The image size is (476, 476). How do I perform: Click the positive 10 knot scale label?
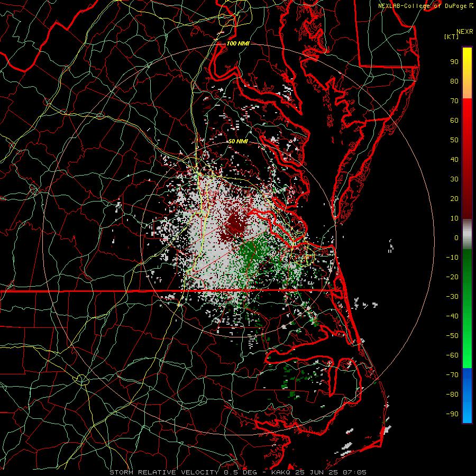454,218
